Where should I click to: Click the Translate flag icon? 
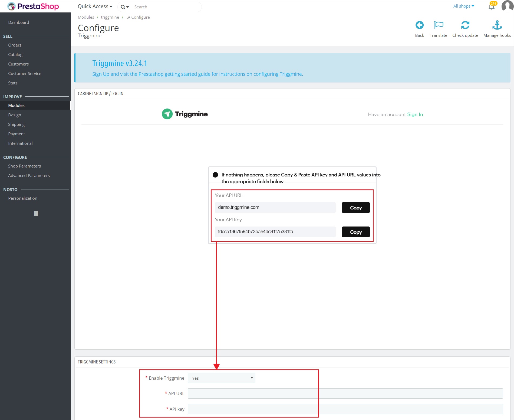coord(439,25)
